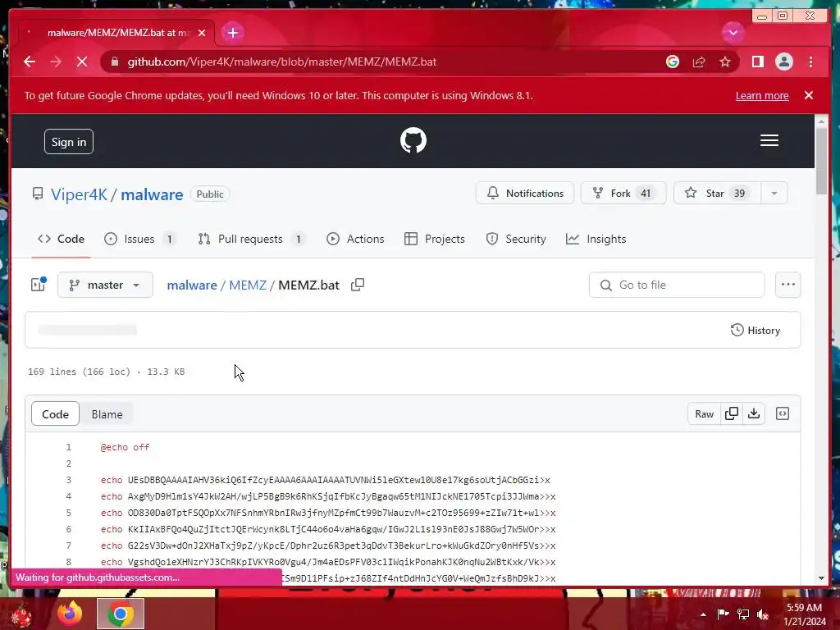Select the Code repository tab
The height and width of the screenshot is (630, 840).
[x=61, y=239]
